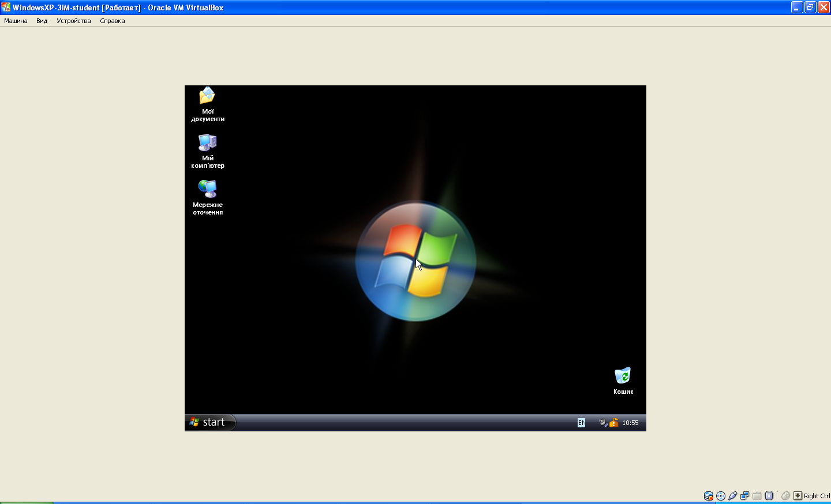Select the Мій комп'ютер desktop icon
Viewport: 831px width, 504px height.
click(x=208, y=151)
